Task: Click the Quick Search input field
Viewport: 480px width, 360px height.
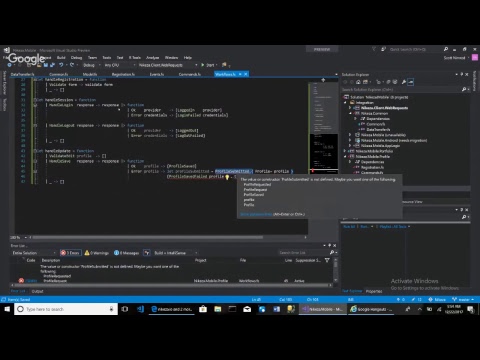Action: pyautogui.click(x=415, y=49)
